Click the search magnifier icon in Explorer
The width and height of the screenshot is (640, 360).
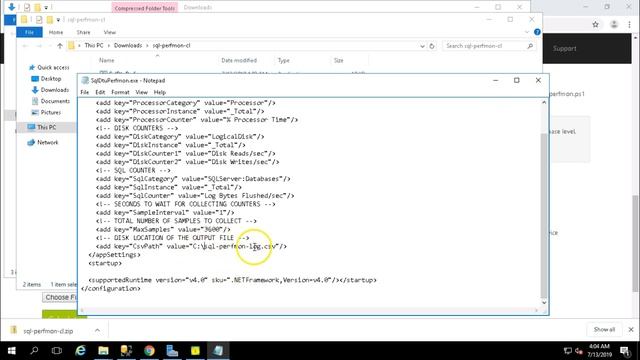530,46
